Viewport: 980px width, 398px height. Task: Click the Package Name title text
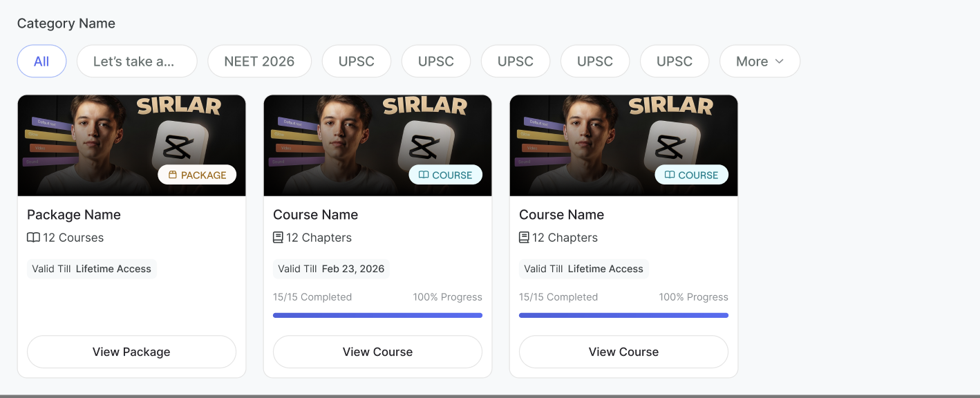point(74,215)
